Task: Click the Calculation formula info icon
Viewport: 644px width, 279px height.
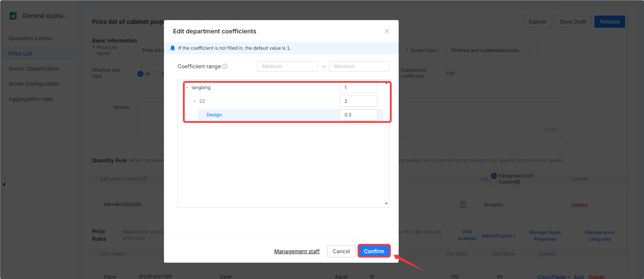Action: 145,179
